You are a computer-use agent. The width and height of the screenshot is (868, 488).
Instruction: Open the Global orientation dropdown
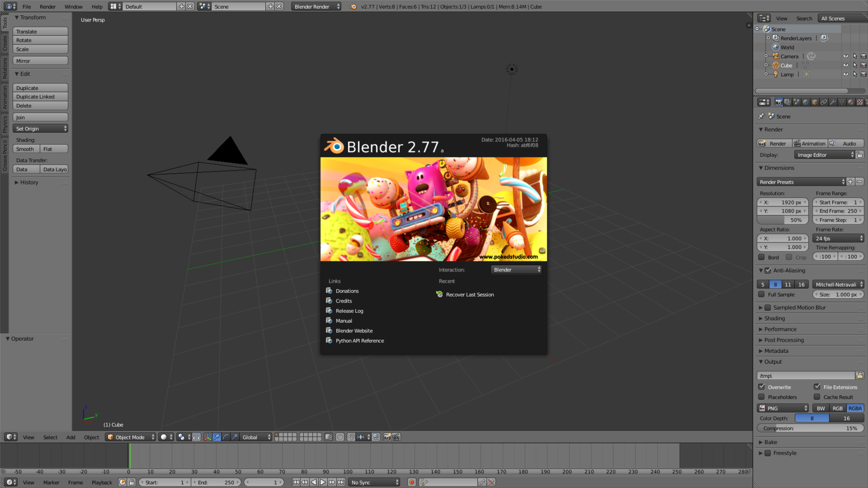point(255,437)
